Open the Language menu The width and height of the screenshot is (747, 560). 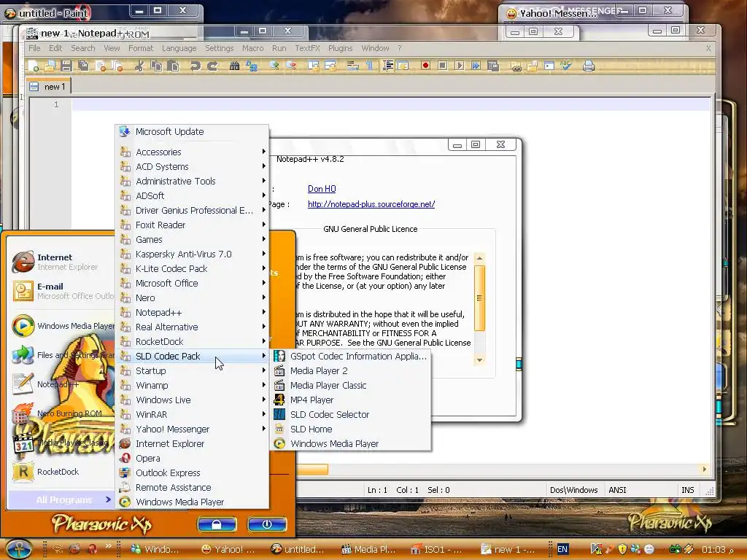(179, 48)
